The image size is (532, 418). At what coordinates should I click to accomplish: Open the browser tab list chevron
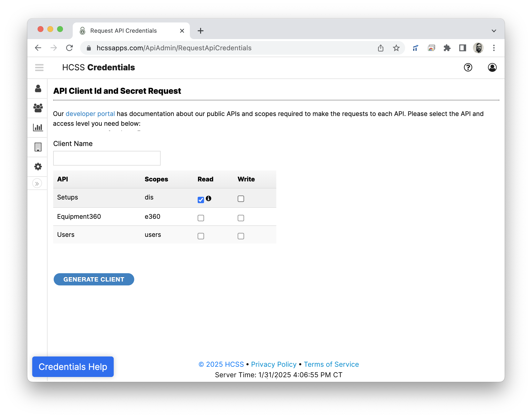tap(494, 31)
